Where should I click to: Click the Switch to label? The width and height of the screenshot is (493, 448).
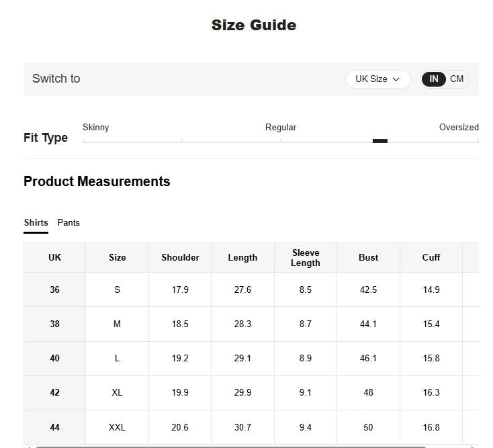coord(56,79)
